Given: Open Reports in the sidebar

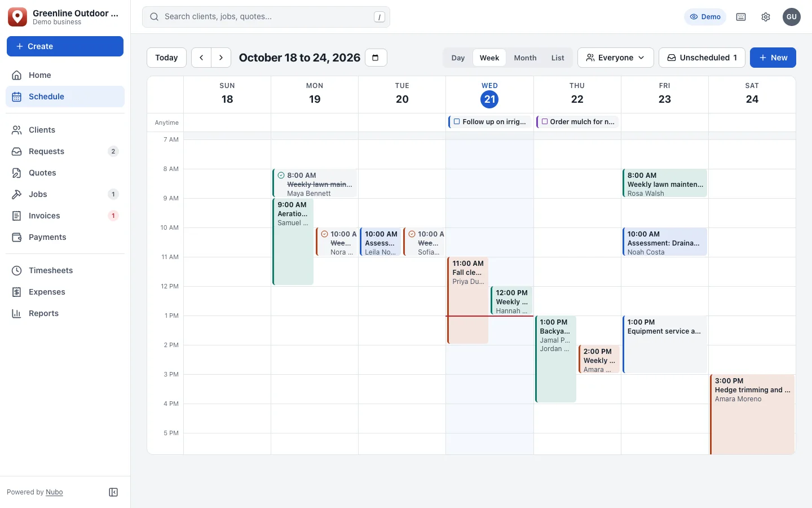Looking at the screenshot, I should pos(65,313).
